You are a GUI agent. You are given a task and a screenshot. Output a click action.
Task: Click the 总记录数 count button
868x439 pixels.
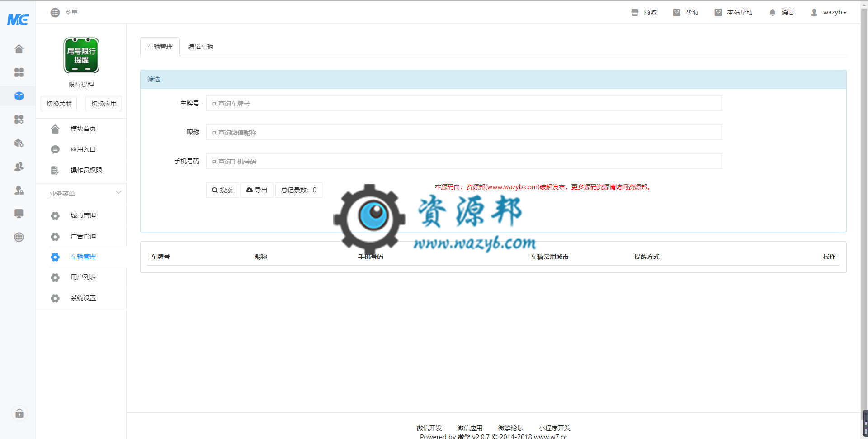pos(299,190)
